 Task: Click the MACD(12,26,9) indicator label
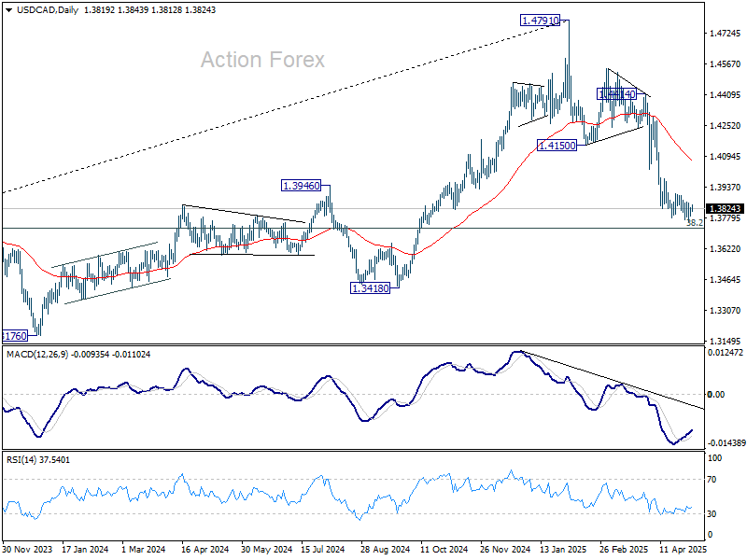(x=37, y=355)
